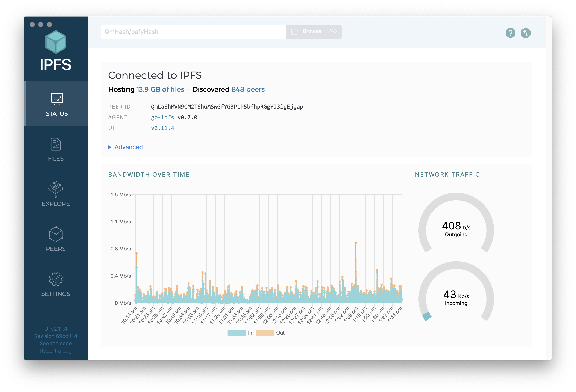Click the Files document icon
The height and width of the screenshot is (392, 576).
pos(56,144)
